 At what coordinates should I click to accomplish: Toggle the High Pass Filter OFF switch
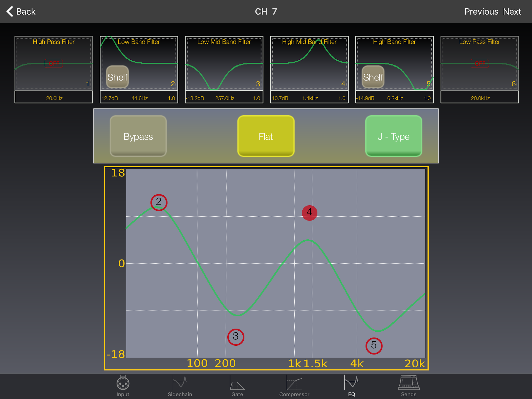pos(54,64)
